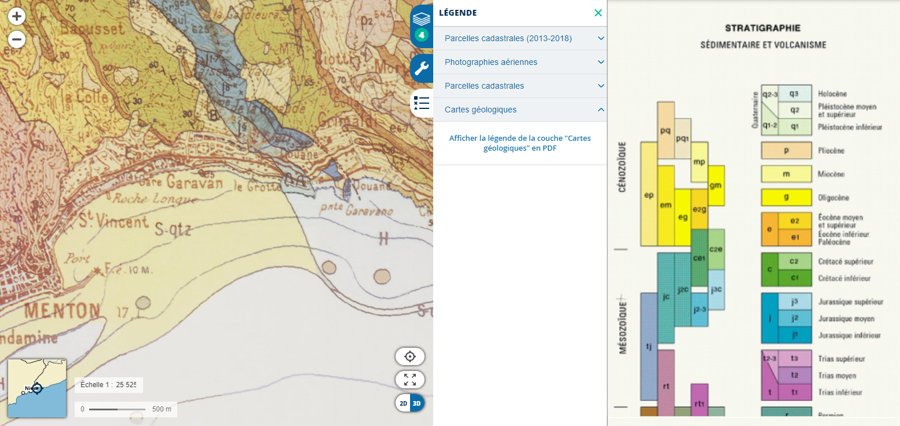The height and width of the screenshot is (426, 900).
Task: Switch map to 3D view
Action: point(417,403)
